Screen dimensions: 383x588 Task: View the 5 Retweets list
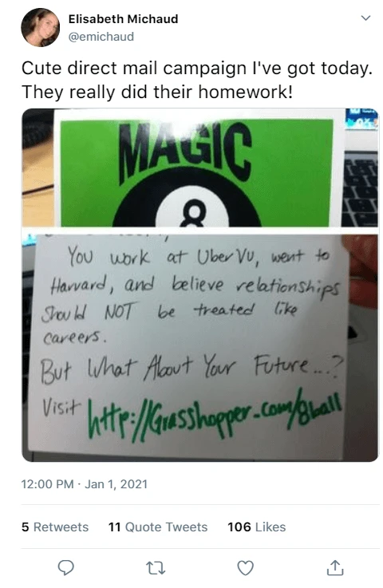click(55, 527)
